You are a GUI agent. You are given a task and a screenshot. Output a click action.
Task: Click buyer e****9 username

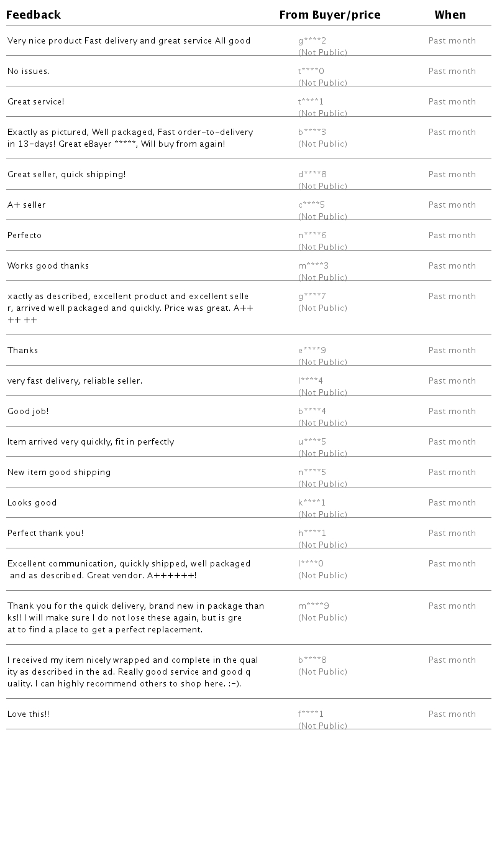tap(312, 351)
